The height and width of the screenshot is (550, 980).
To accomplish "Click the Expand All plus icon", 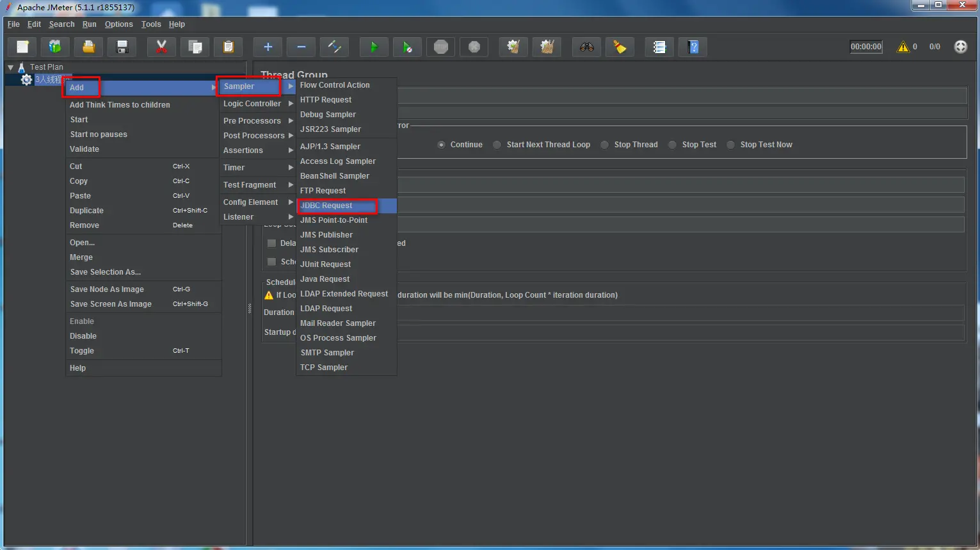I will pyautogui.click(x=268, y=47).
